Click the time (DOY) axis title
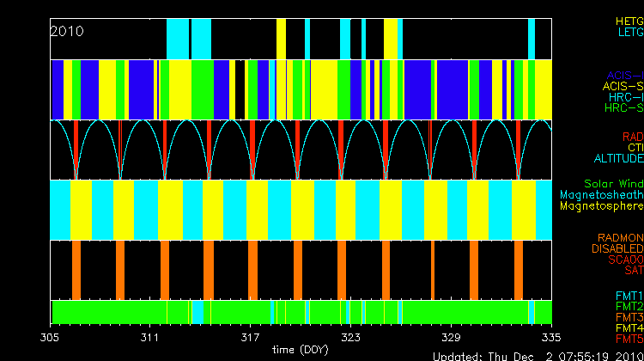 (x=300, y=350)
